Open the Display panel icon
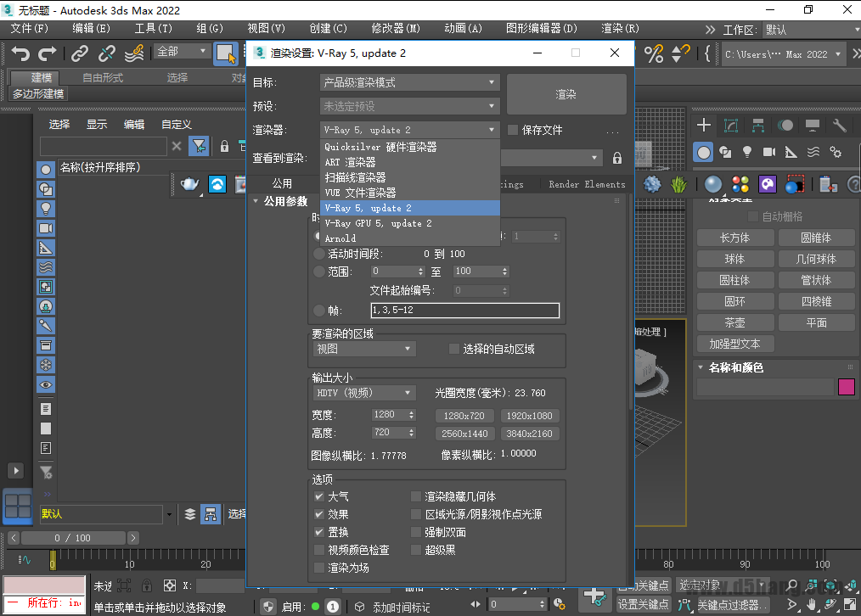 click(x=813, y=125)
